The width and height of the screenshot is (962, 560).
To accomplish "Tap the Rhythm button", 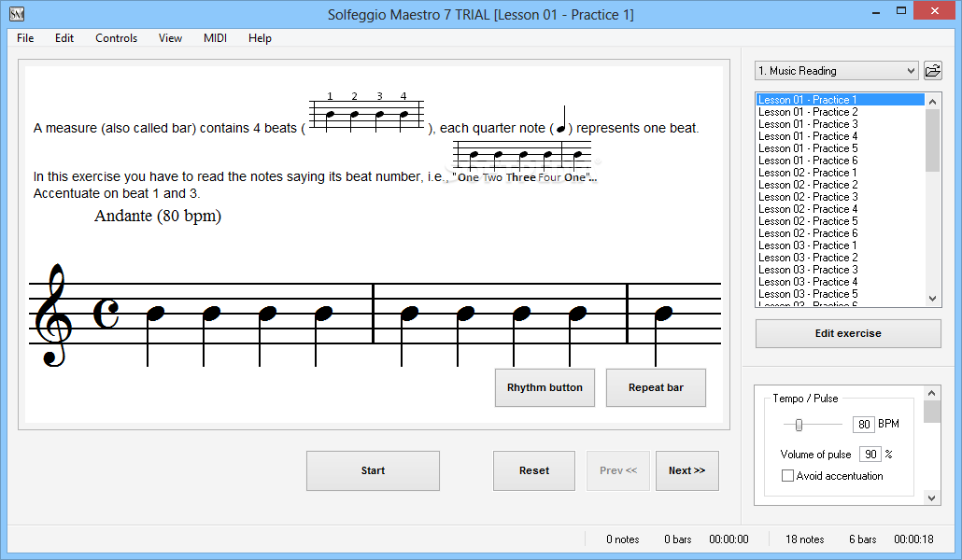I will point(545,387).
